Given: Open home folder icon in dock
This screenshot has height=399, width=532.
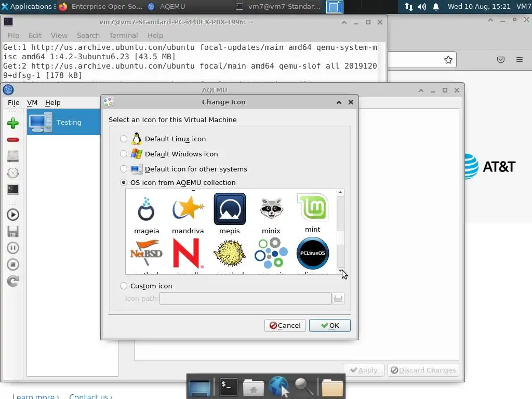Looking at the screenshot, I should 253,388.
